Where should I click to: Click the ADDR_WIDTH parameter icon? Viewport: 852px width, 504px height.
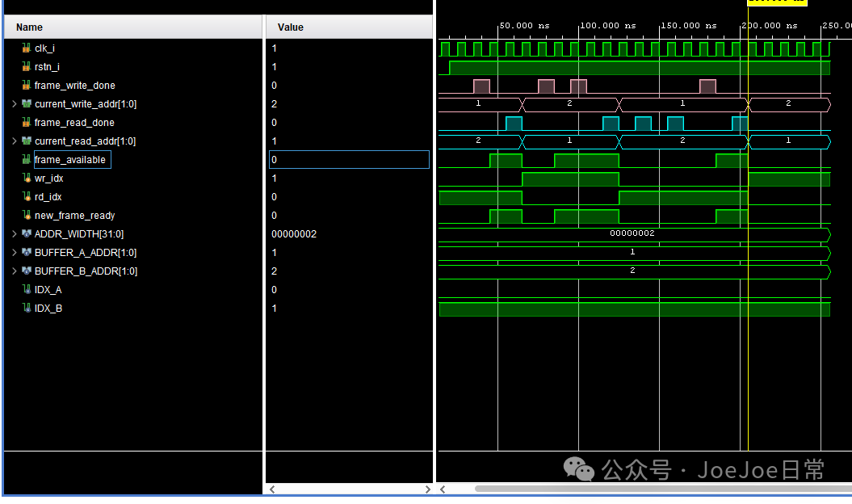(x=26, y=233)
